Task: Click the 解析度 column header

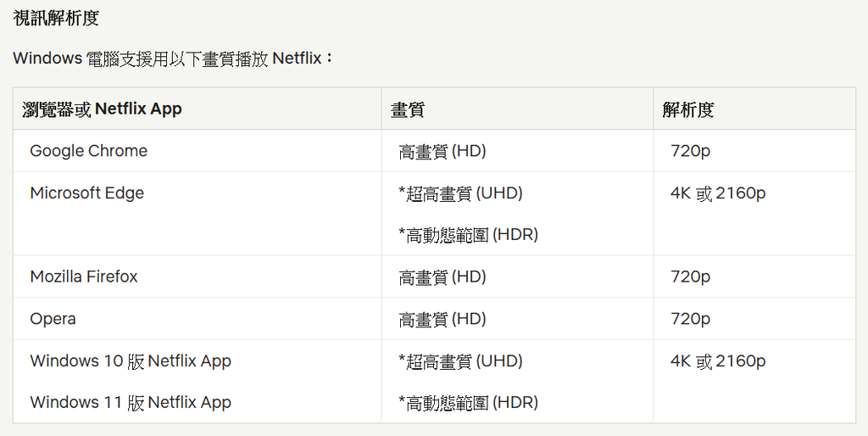Action: (x=688, y=109)
